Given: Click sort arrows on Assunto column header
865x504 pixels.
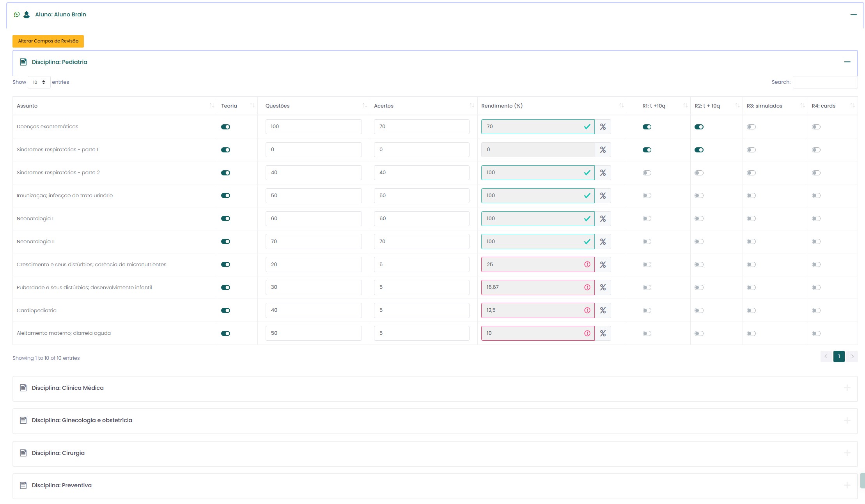Looking at the screenshot, I should click(x=212, y=106).
